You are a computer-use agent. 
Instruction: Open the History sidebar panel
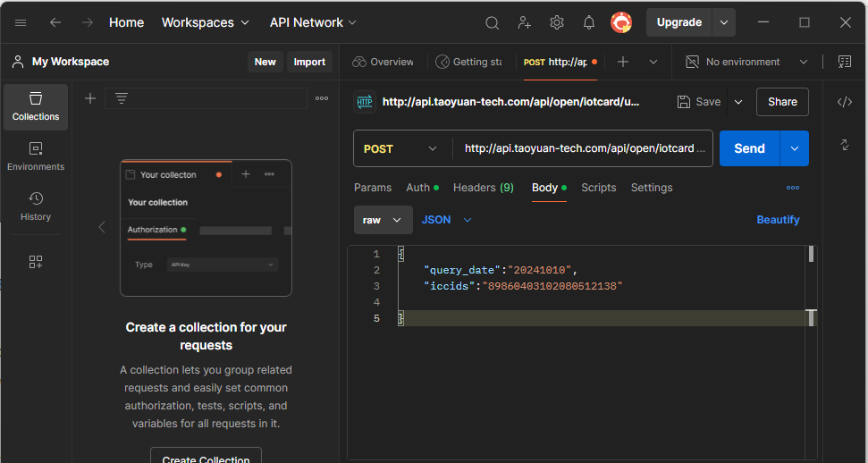pos(36,206)
